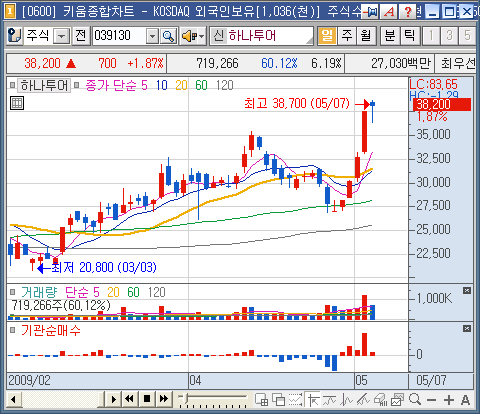Click the crosshair cursor tool icon
Viewport: 480px width, 414px height.
point(313,399)
